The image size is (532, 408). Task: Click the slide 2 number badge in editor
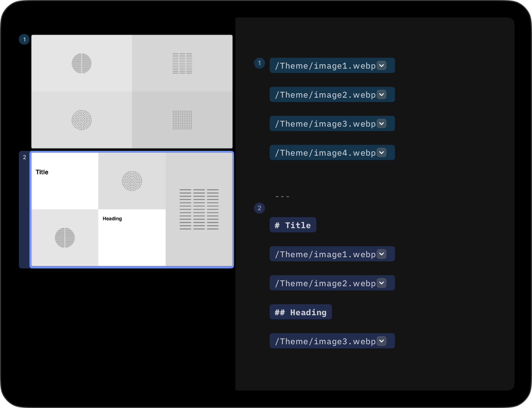259,208
